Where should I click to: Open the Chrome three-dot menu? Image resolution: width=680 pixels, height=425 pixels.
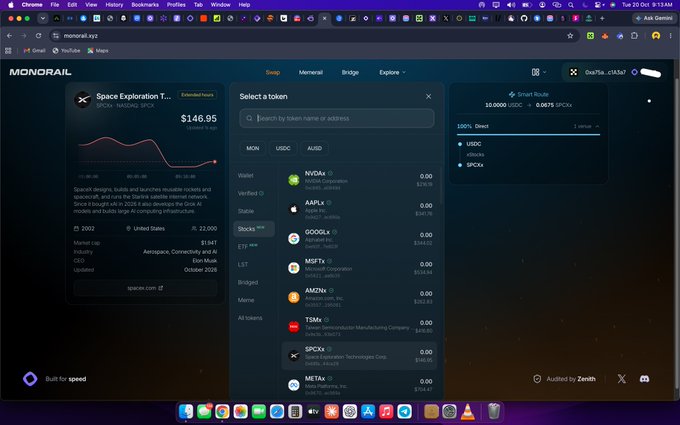click(x=670, y=36)
